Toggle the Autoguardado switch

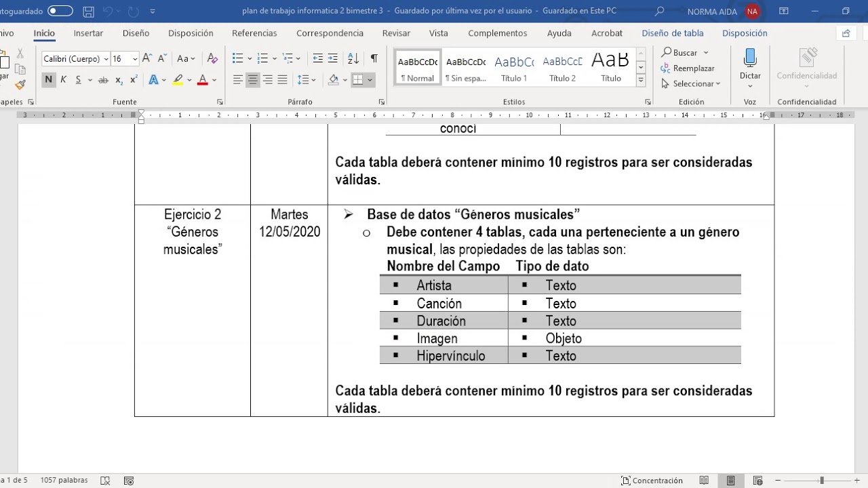(60, 12)
